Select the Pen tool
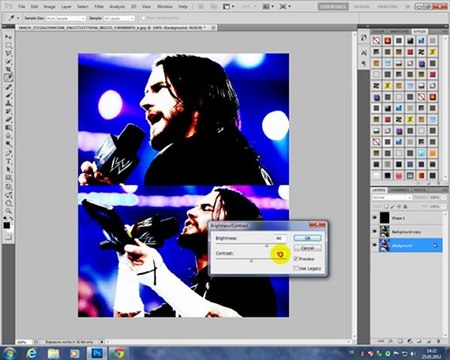Image resolution: width=450 pixels, height=360 pixels. coord(8,152)
